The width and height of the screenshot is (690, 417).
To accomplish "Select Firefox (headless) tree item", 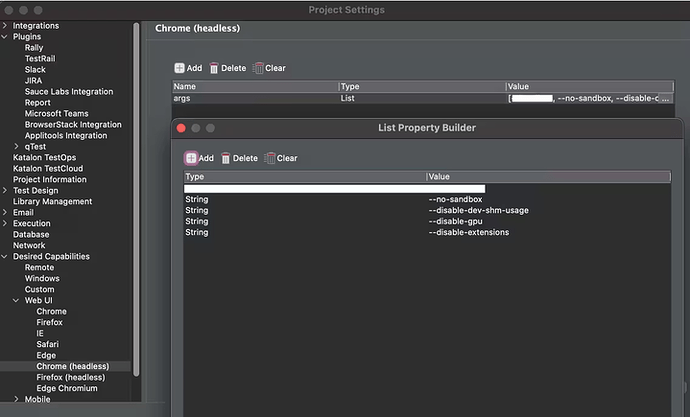I will pos(71,377).
